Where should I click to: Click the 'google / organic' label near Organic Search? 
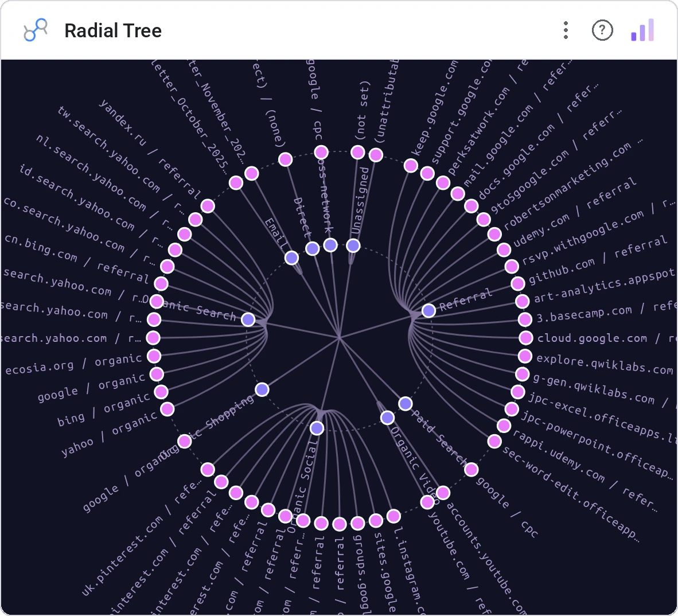tap(91, 387)
